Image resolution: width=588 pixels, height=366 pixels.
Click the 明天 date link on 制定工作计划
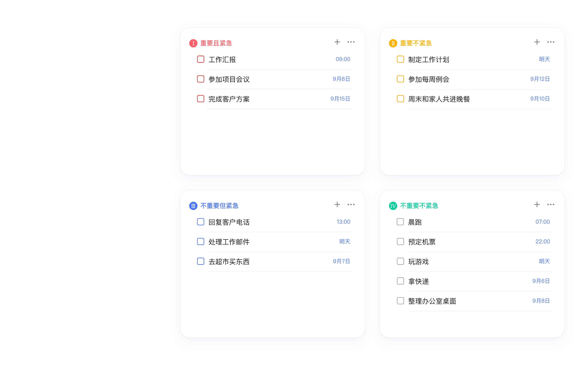545,59
